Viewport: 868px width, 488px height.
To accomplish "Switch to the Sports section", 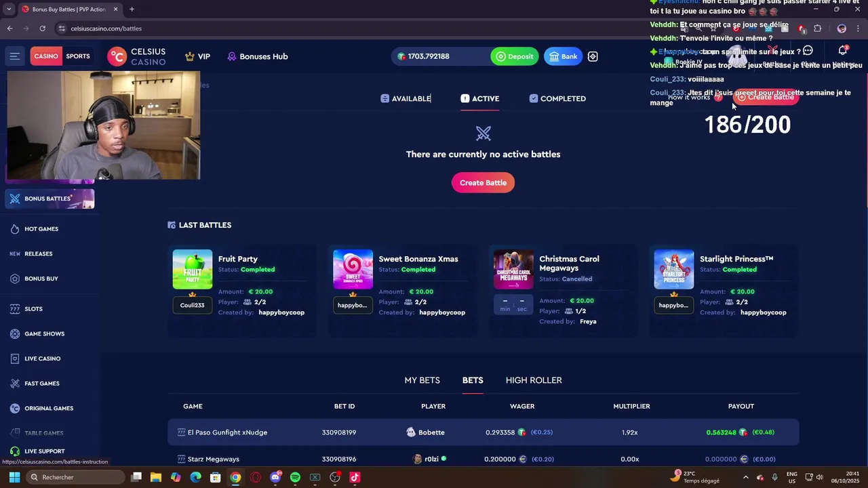I will [78, 56].
